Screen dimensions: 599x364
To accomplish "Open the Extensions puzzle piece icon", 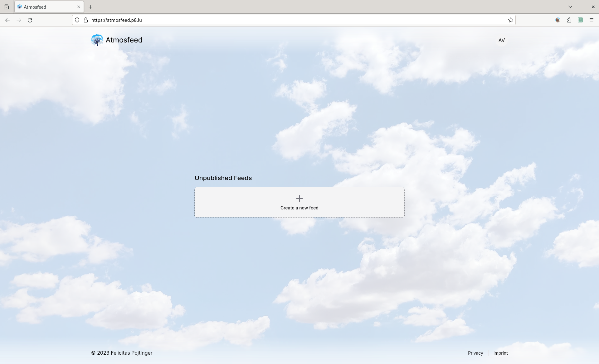I will point(569,20).
